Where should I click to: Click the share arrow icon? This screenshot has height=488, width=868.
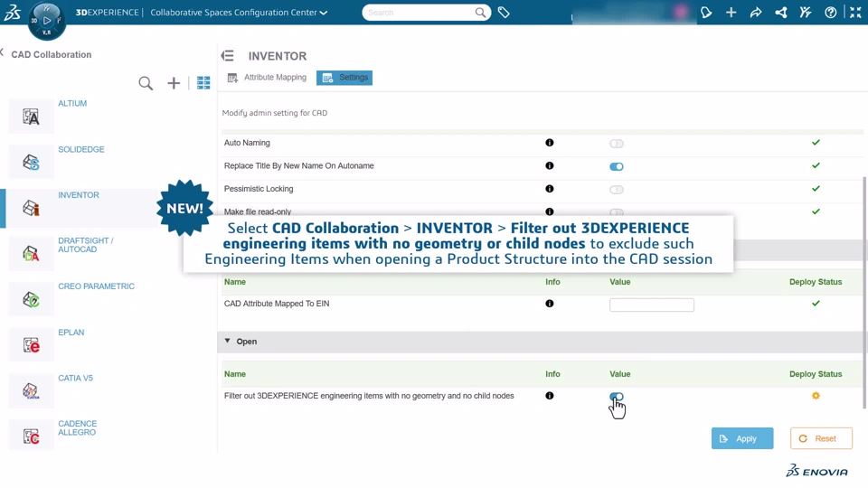tap(756, 12)
